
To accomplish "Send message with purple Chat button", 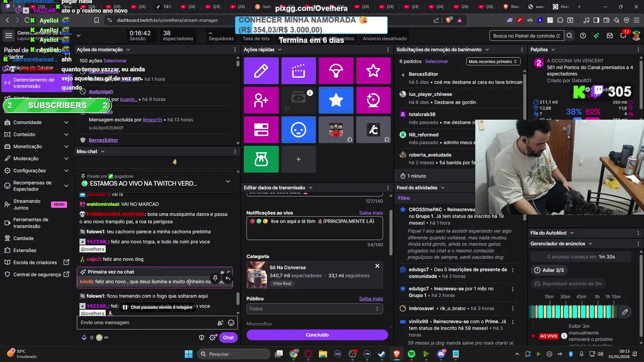I will [x=228, y=337].
